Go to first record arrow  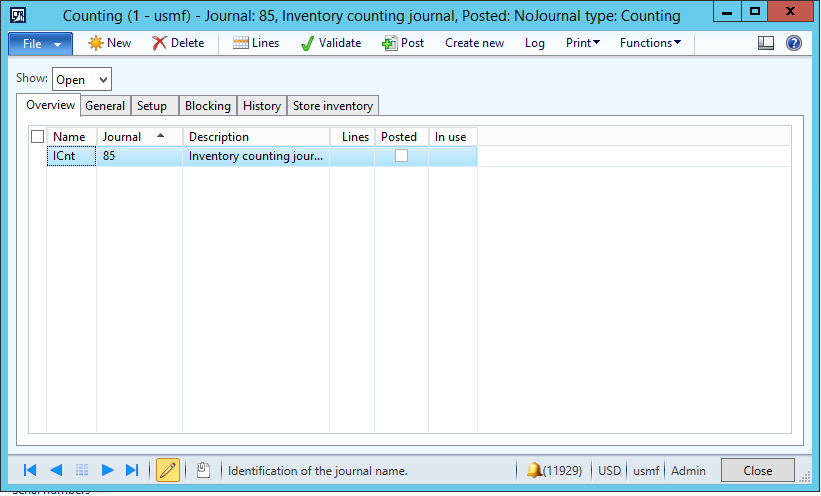(x=30, y=470)
